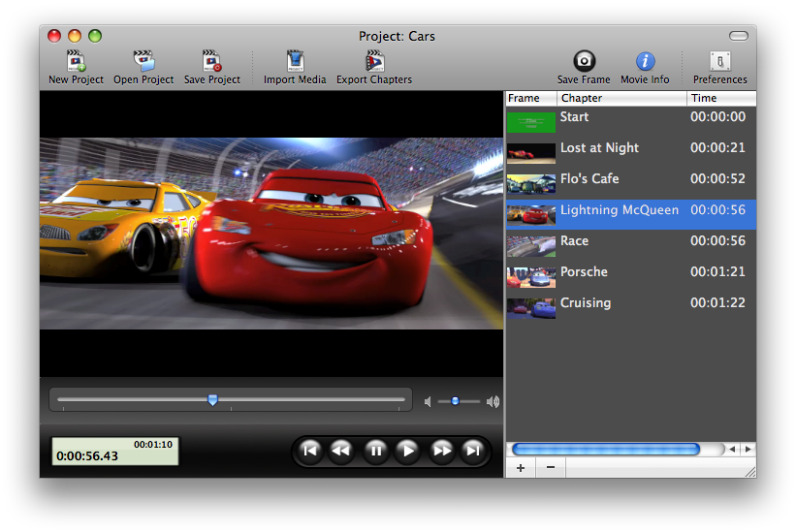Click the chapter list horizontal scrollbar

pos(606,449)
